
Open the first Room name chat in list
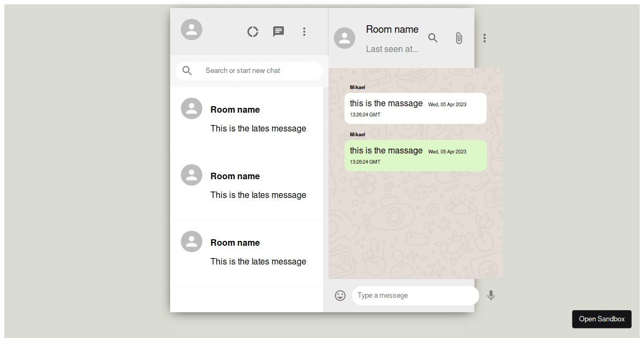(247, 119)
